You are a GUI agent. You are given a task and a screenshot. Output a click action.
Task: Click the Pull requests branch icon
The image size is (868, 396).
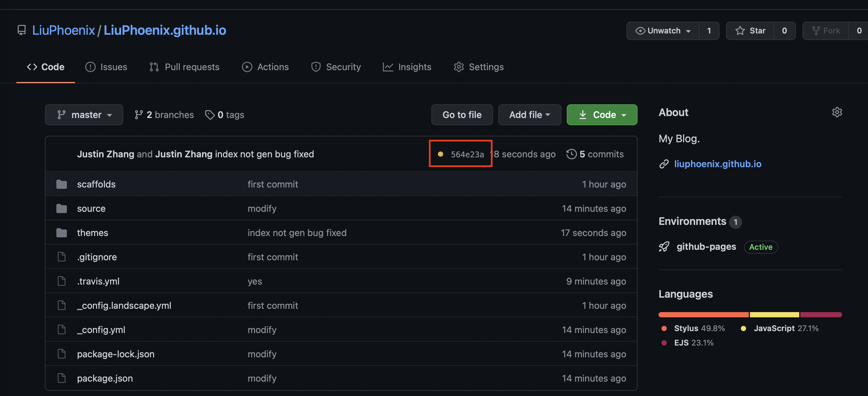point(154,67)
